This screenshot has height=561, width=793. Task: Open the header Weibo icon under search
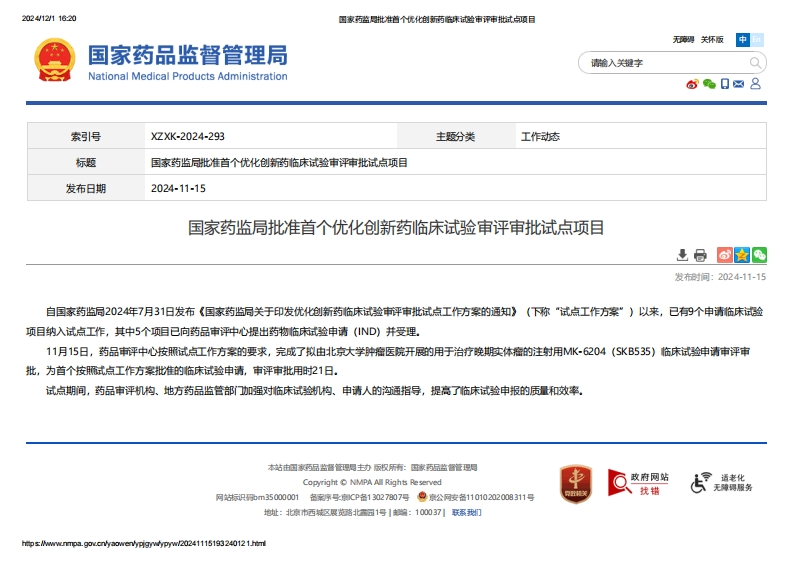point(692,84)
